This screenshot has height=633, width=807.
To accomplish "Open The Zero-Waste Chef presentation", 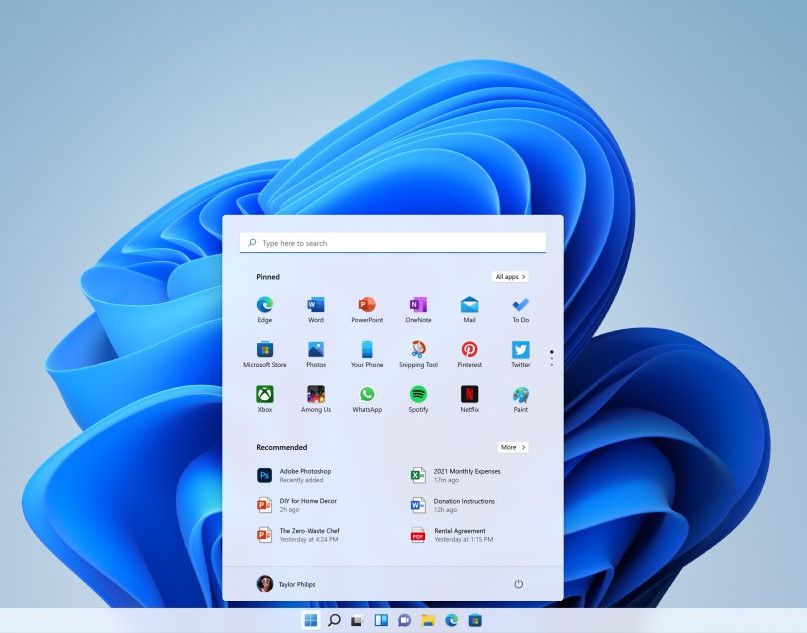I will (x=299, y=535).
